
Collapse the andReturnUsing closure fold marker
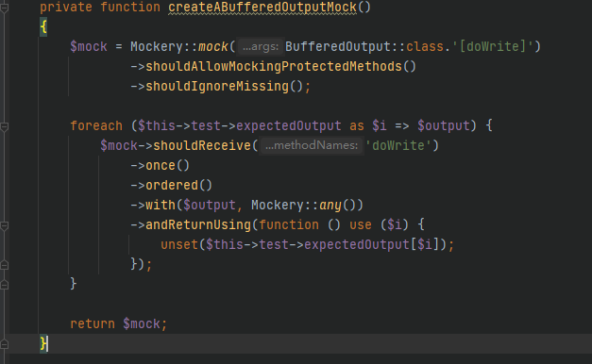[x=4, y=225]
